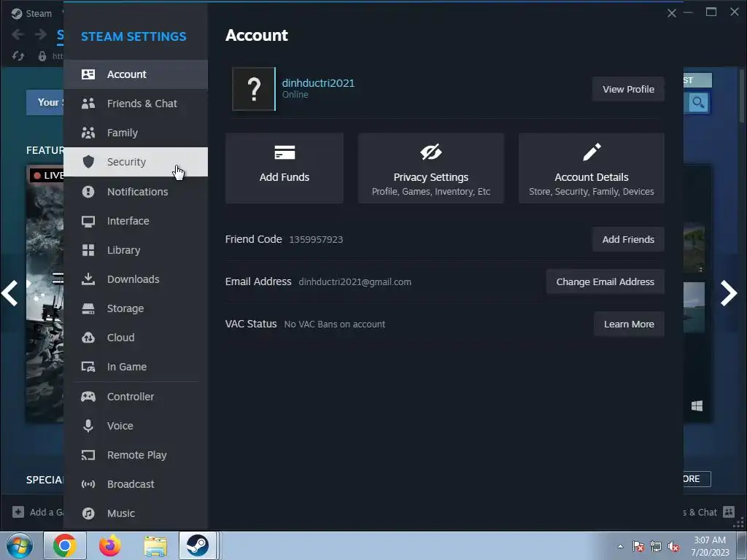Go to Security settings

coord(135,162)
